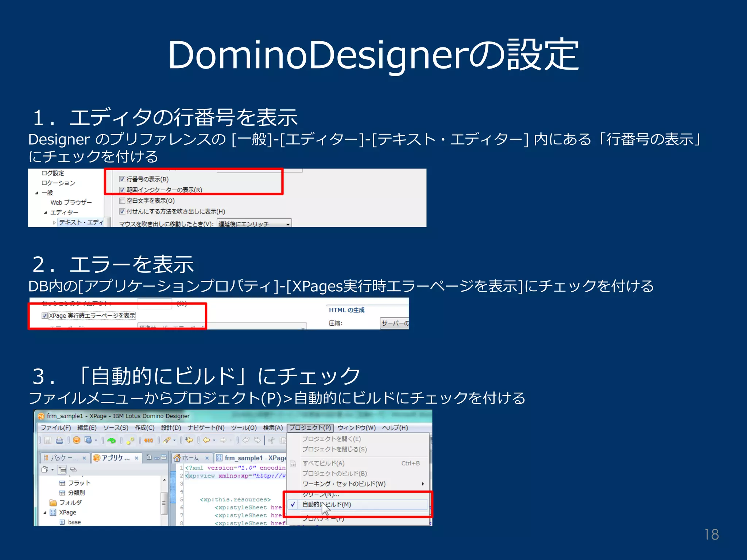The width and height of the screenshot is (747, 560).
Task: Click the tree-view toggle icon in navigator
Action: [62, 470]
